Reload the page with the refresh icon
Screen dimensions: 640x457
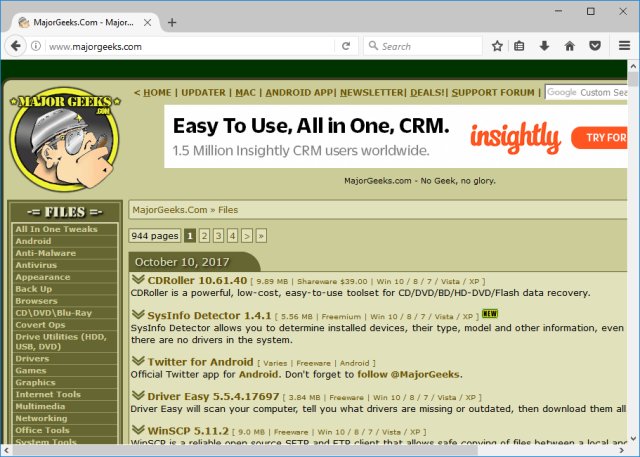pyautogui.click(x=346, y=46)
